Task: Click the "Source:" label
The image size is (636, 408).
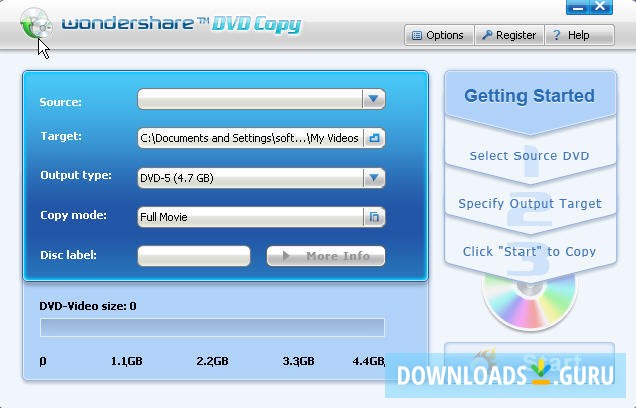Action: (x=60, y=102)
